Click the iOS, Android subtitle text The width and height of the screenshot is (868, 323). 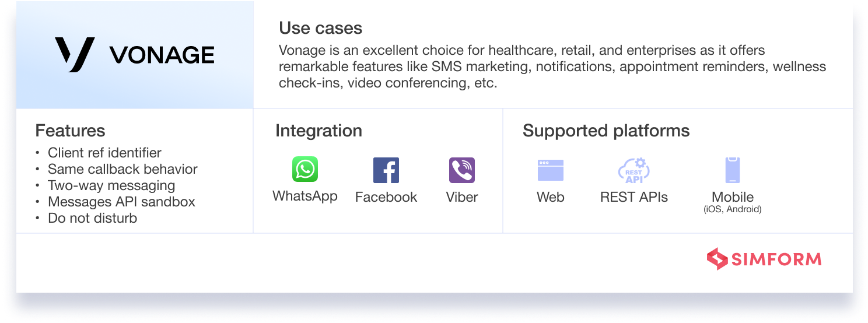[x=733, y=209]
